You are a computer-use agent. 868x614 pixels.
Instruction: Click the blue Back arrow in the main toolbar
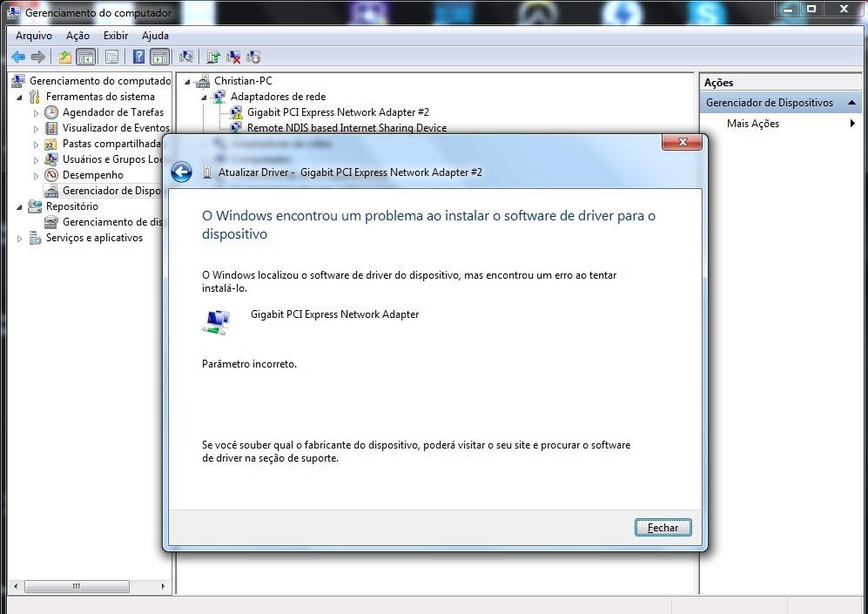(18, 57)
